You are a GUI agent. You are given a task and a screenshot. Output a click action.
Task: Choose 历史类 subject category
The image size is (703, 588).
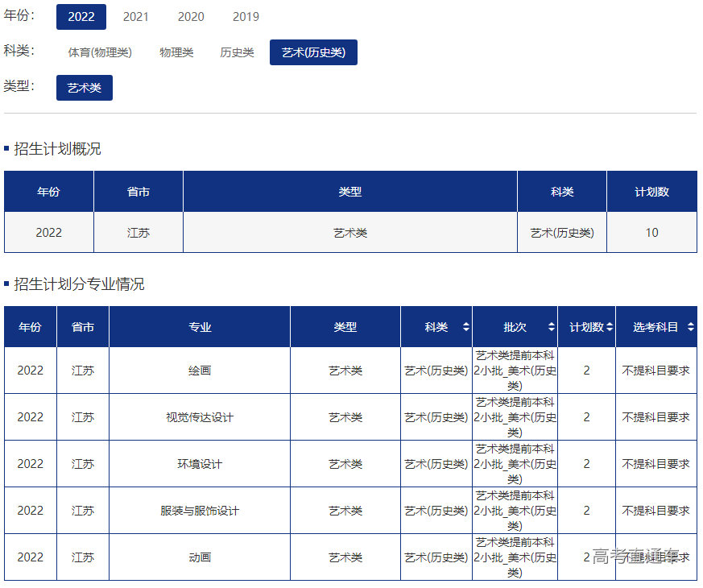coord(237,52)
